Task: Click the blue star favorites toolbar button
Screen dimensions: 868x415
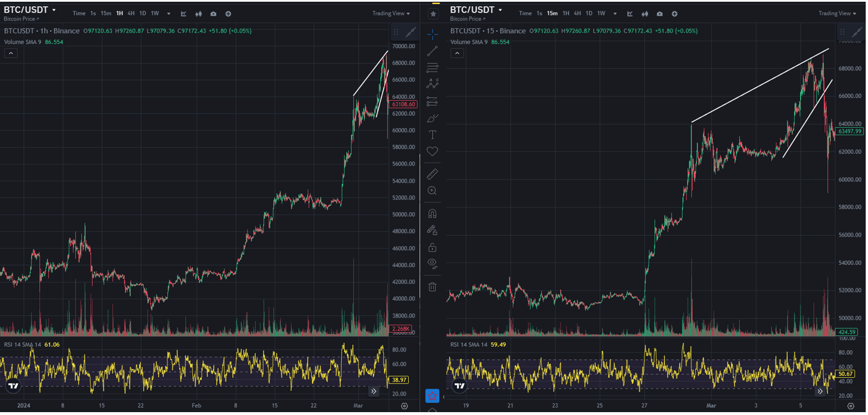Action: [x=432, y=396]
